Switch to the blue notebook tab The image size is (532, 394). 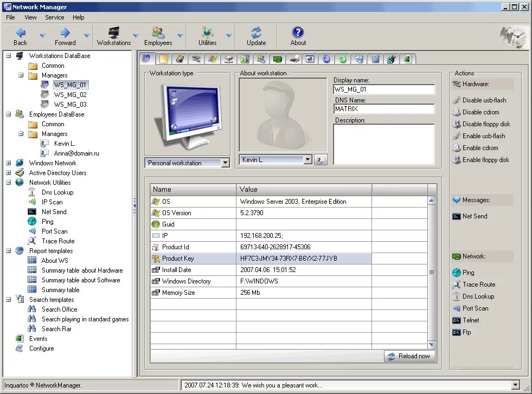(x=375, y=59)
